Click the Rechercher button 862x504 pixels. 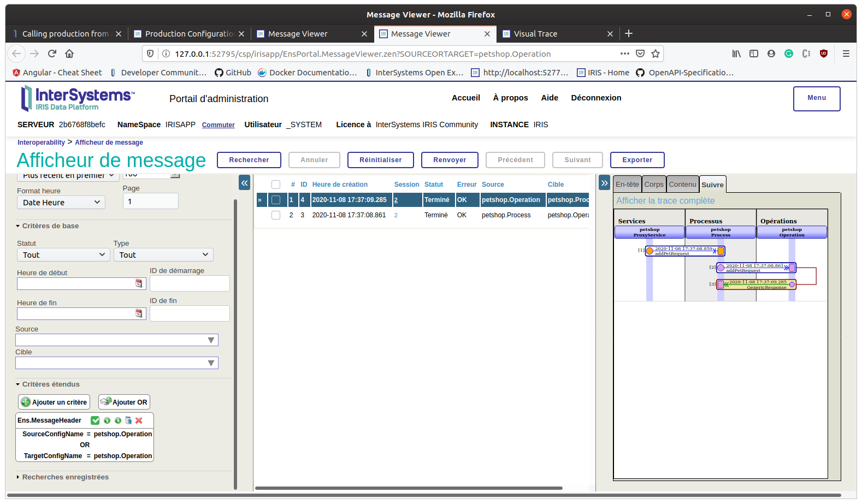coord(249,160)
